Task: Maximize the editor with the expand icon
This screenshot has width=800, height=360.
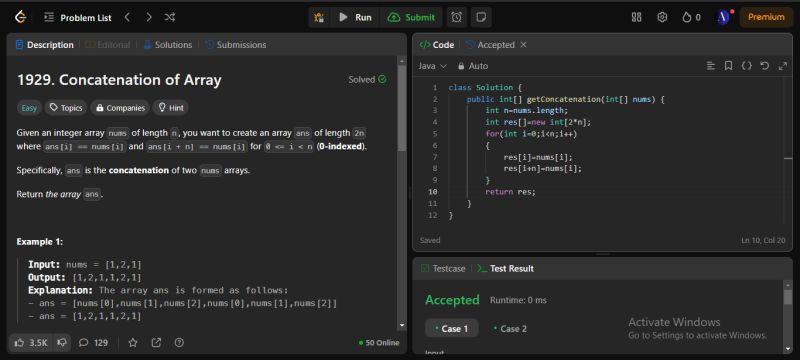Action: pyautogui.click(x=783, y=66)
